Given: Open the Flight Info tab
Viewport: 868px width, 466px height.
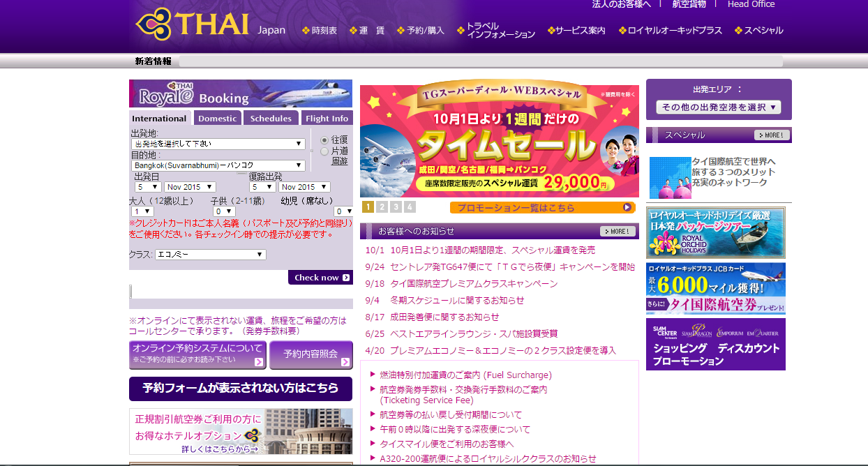Looking at the screenshot, I should click(x=327, y=118).
